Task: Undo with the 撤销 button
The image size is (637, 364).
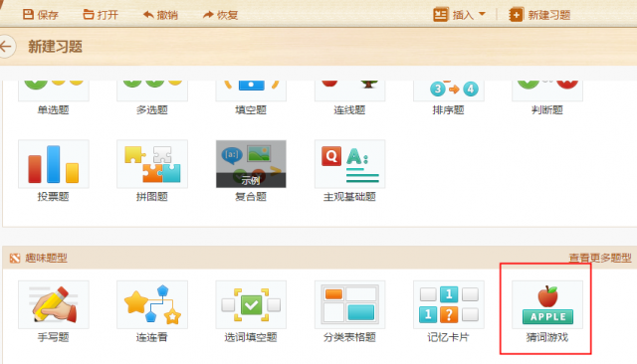Action: point(160,15)
